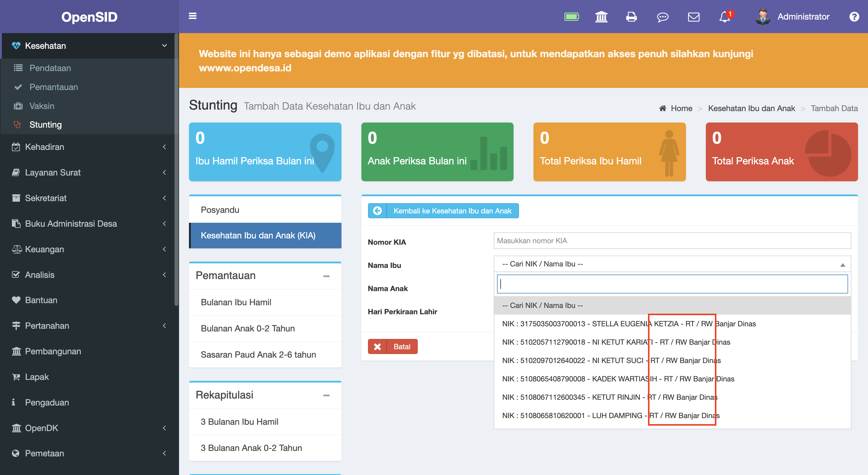This screenshot has width=868, height=475.
Task: Click the printer icon in the top bar
Action: [632, 17]
